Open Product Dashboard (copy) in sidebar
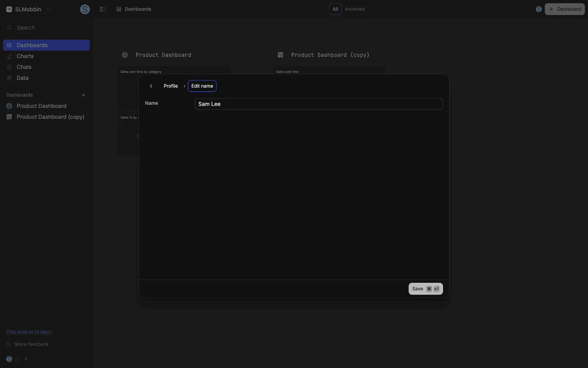Viewport: 588px width, 368px height. tap(50, 117)
